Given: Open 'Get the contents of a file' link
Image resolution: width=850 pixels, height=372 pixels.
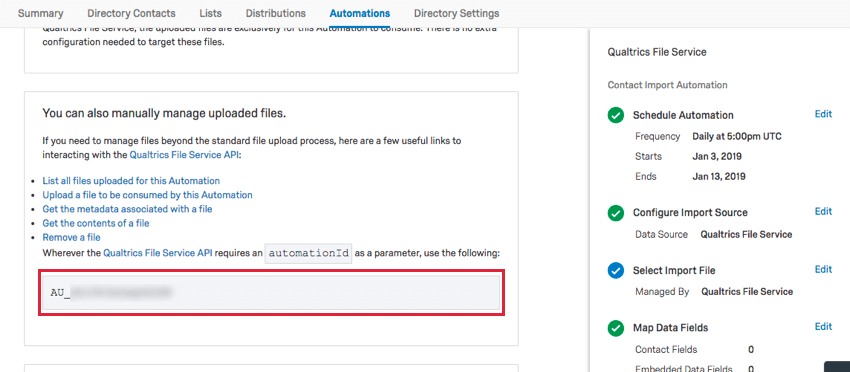Looking at the screenshot, I should click(x=96, y=223).
